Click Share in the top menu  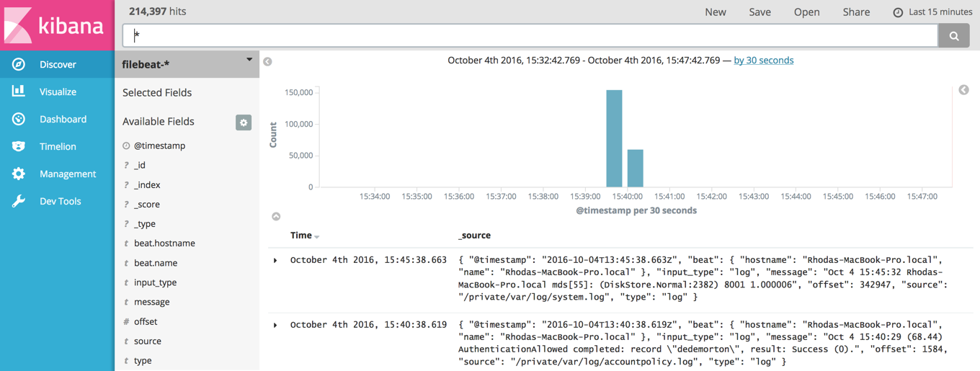pos(856,12)
